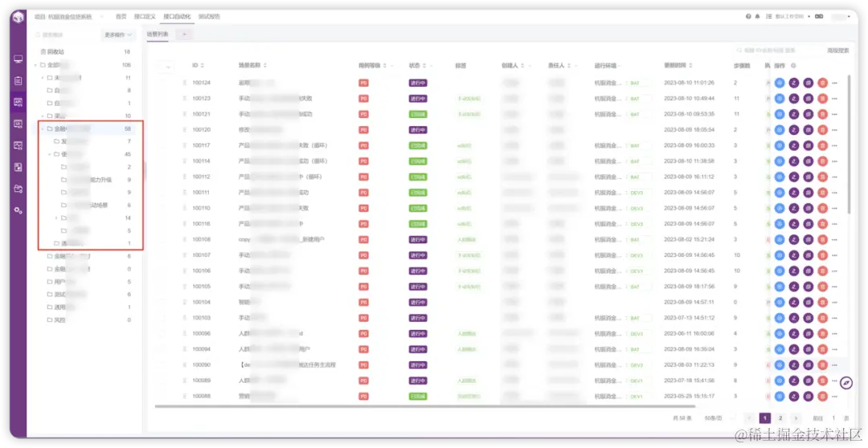Open the task list icon in header

tap(768, 17)
